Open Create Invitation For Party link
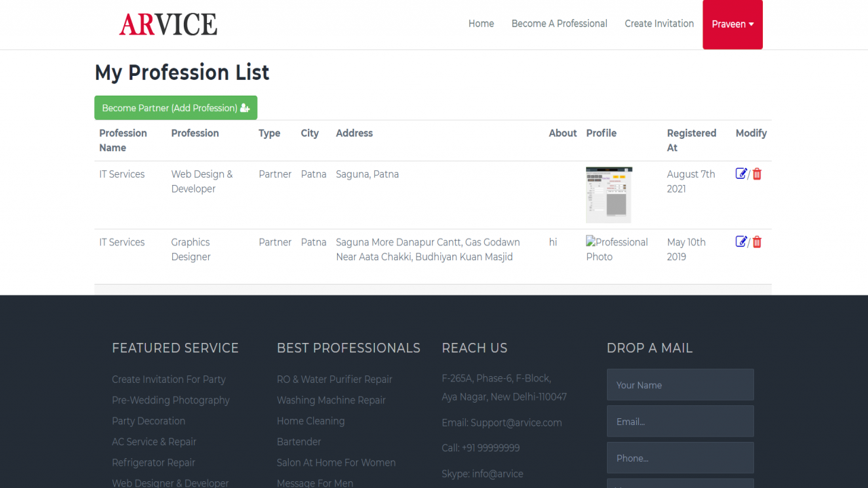 [169, 380]
